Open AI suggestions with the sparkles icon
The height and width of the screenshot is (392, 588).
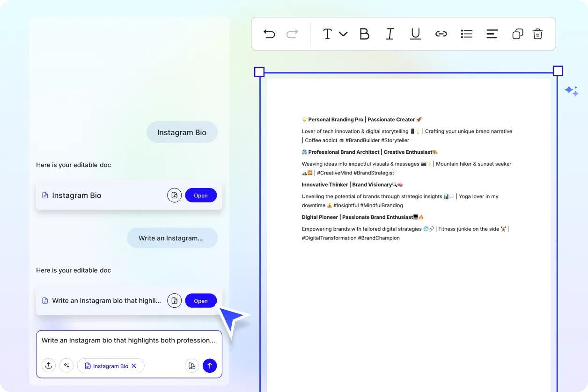coord(66,365)
